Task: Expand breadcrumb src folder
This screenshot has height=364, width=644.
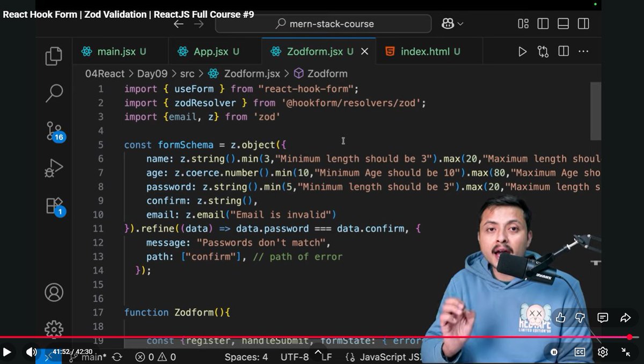Action: coord(187,74)
